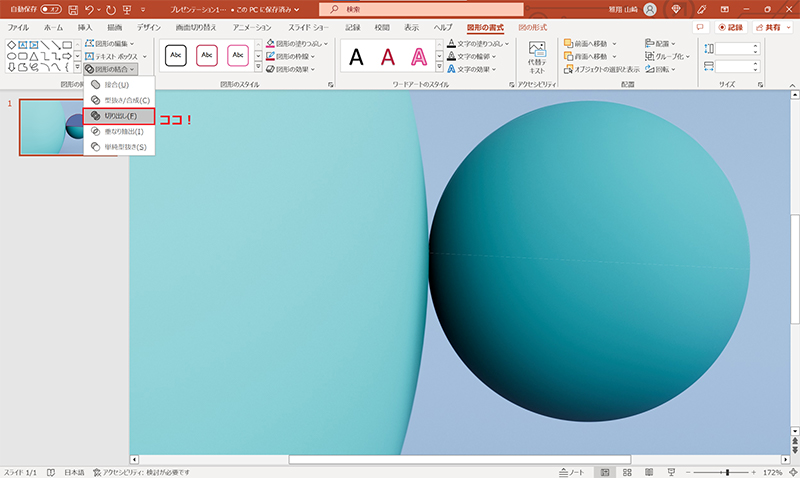Click the Undo arrow icon
This screenshot has width=800, height=478.
[93, 9]
